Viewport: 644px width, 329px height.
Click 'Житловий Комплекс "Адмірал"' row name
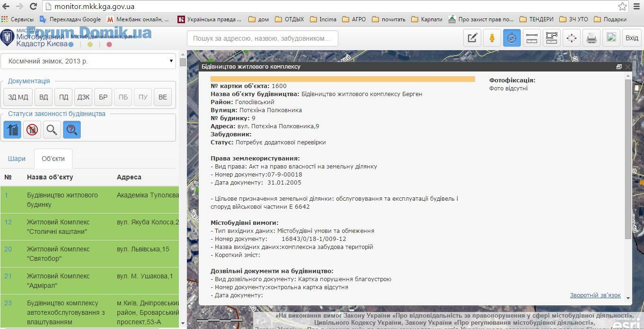pos(58,281)
